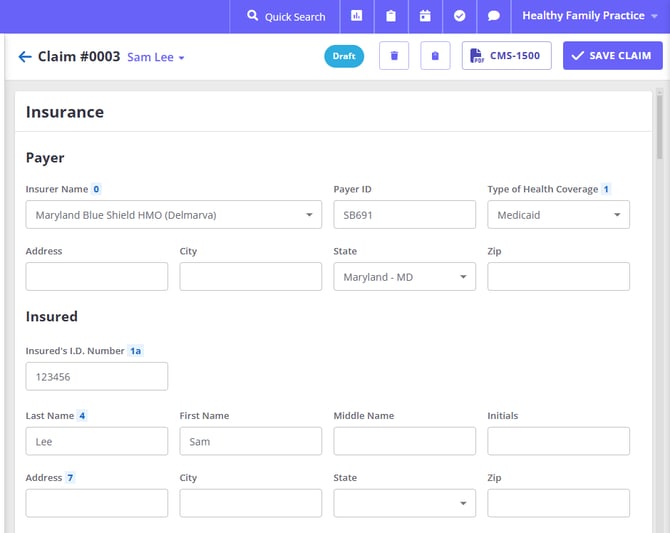Click the clipboard icon button next to CMS-1500
This screenshot has height=533, width=670.
click(x=435, y=56)
